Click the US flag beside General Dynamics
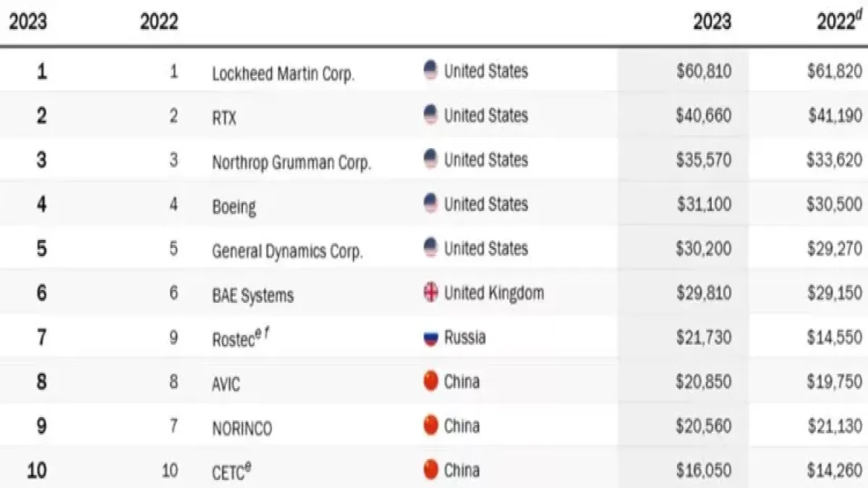Image resolution: width=868 pixels, height=488 pixels. [x=430, y=249]
